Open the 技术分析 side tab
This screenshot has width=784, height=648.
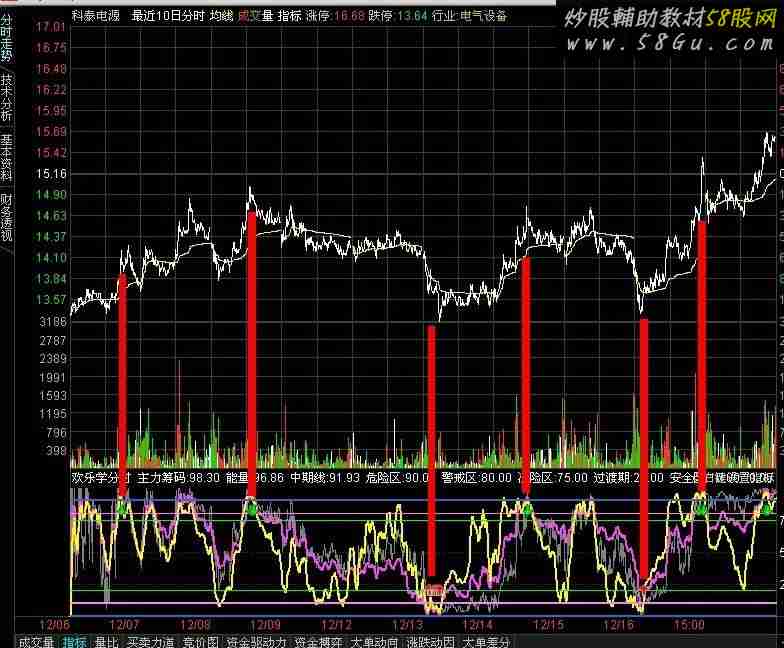pyautogui.click(x=7, y=98)
